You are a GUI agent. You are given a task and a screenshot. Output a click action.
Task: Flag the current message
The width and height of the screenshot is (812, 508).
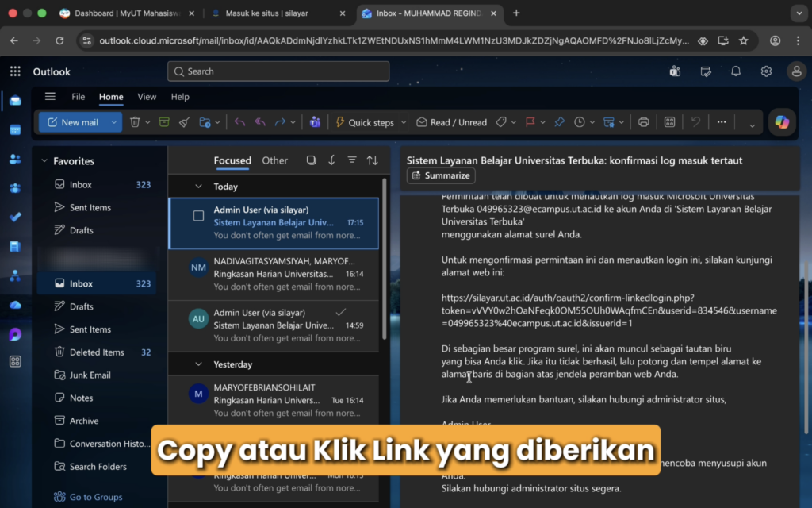(x=528, y=121)
